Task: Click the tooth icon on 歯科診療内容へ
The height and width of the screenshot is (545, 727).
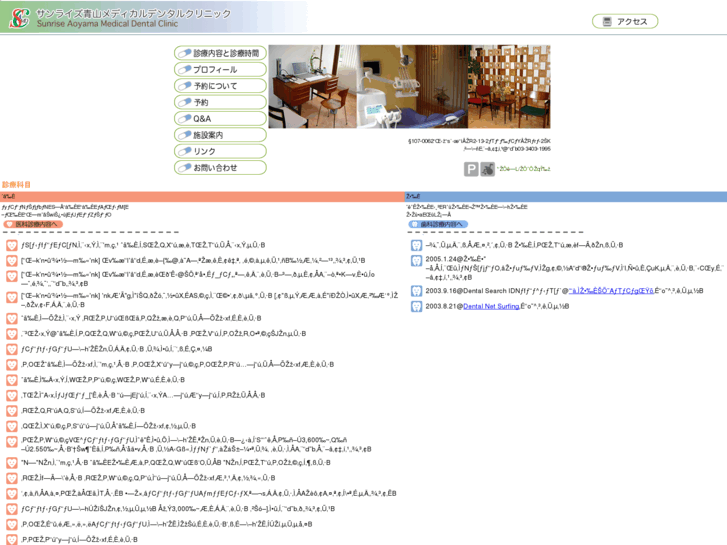Action: click(x=415, y=224)
